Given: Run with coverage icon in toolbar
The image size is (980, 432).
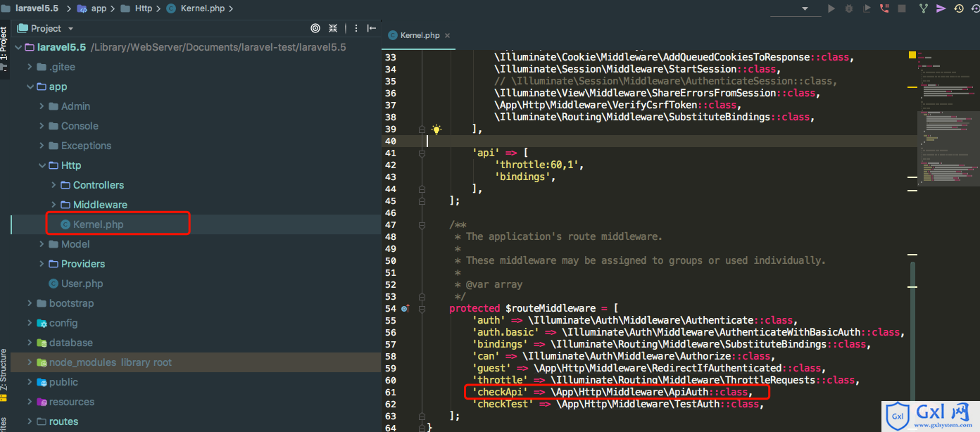Looking at the screenshot, I should 867,8.
